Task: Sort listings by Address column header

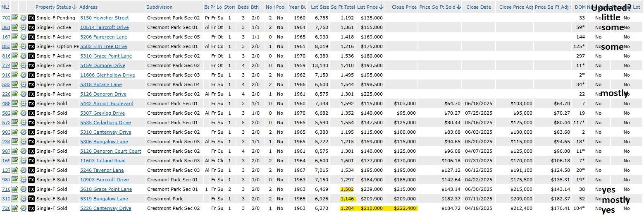Action: [x=88, y=7]
